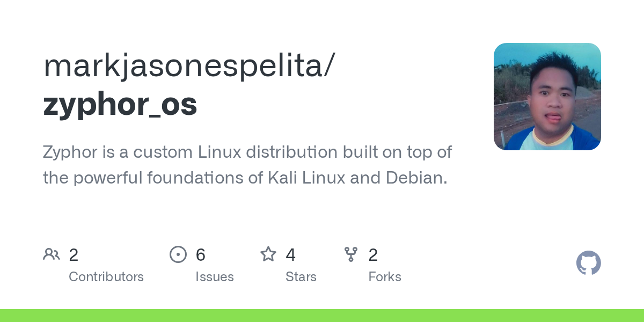644x322 pixels.
Task: Select the Forks label
Action: pos(385,277)
